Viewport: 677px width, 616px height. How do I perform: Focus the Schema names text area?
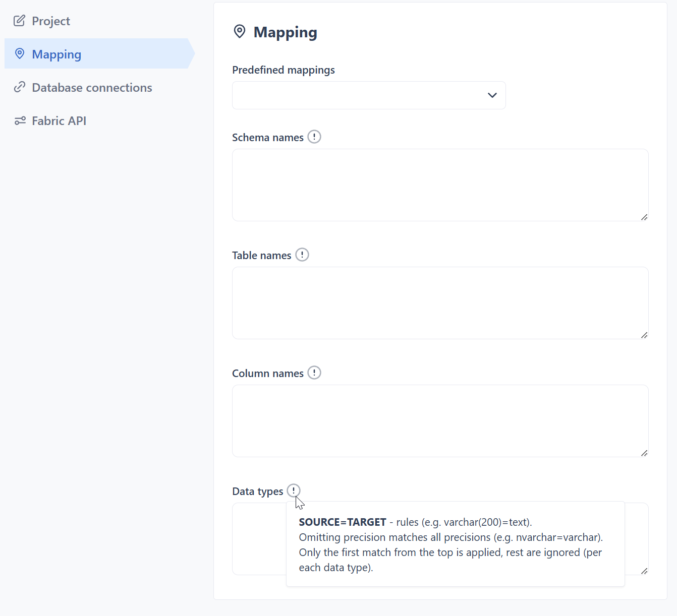coord(439,184)
